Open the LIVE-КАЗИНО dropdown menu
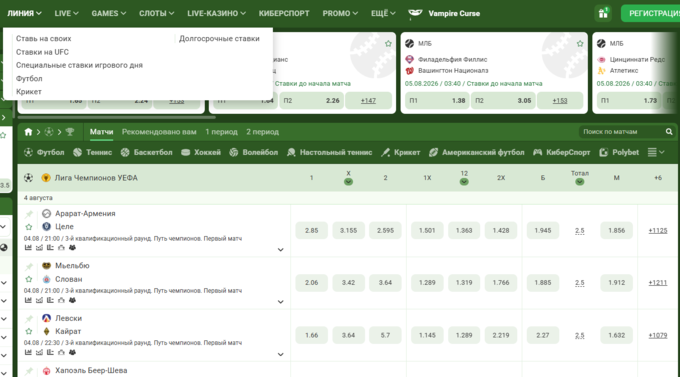 point(216,13)
